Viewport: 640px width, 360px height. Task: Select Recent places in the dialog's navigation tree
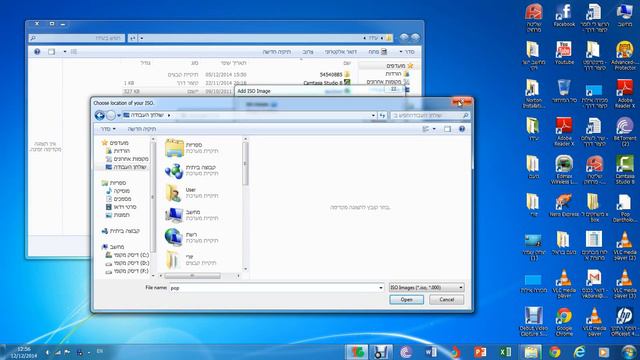(127, 159)
